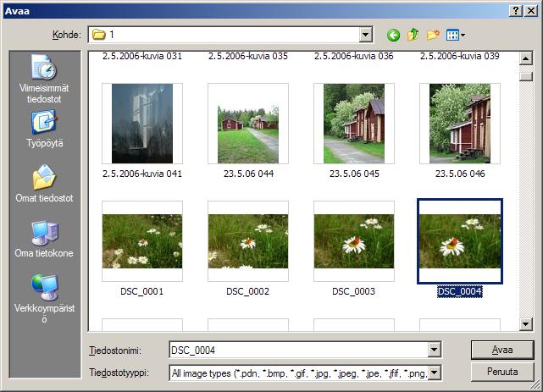Select thumbnail 2.5.2006-kuvia 041
543x392 pixels.
142,124
